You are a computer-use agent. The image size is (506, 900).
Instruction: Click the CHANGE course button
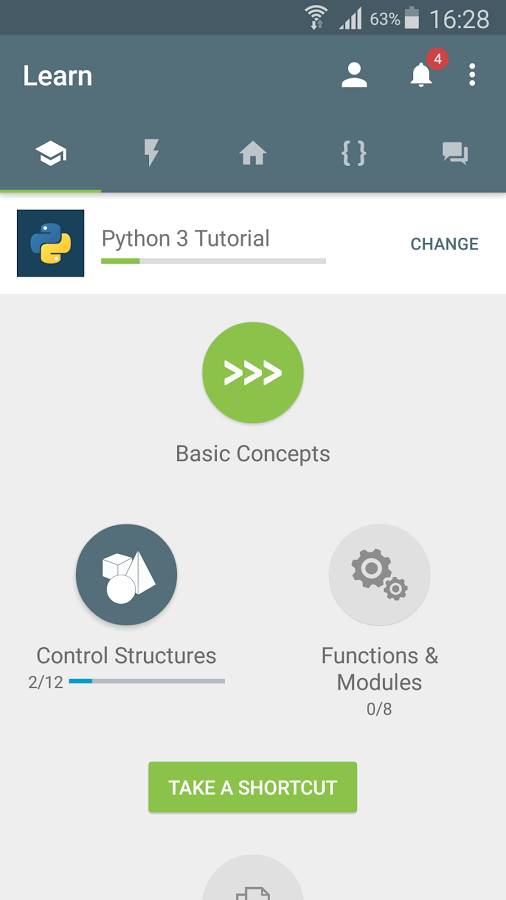[x=444, y=244]
